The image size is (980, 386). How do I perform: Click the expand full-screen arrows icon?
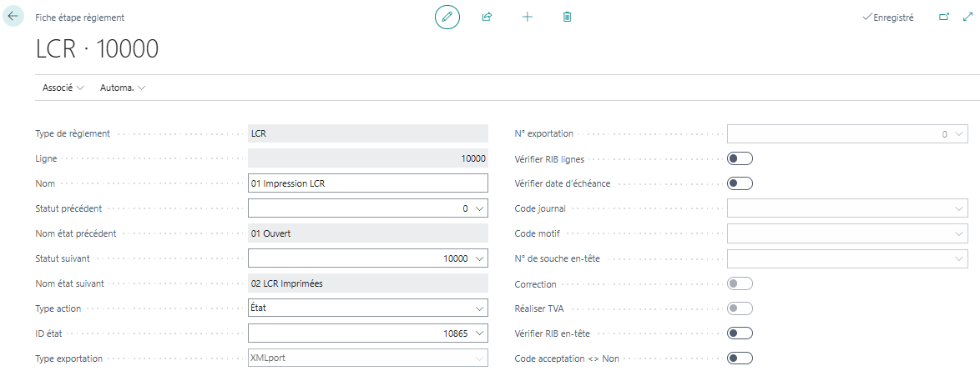pyautogui.click(x=967, y=17)
